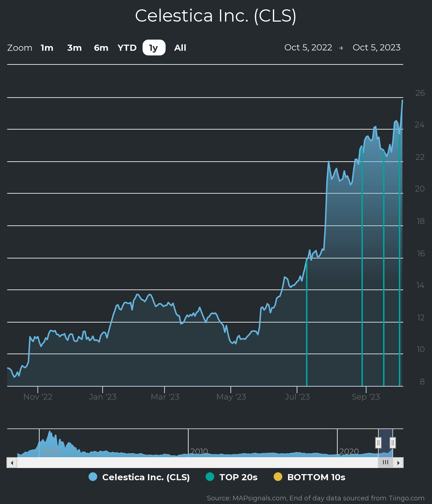The height and width of the screenshot is (504, 432).
Task: Click the navigator scrollbar track near 2010
Action: point(197,463)
